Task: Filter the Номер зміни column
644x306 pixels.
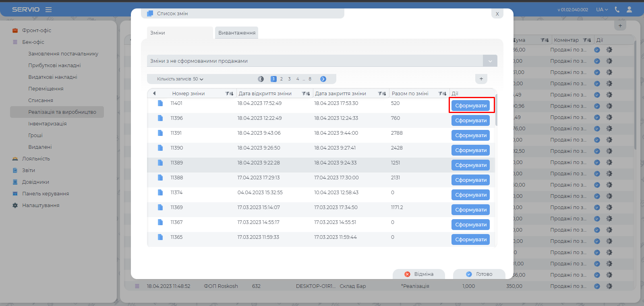Action: (x=229, y=94)
